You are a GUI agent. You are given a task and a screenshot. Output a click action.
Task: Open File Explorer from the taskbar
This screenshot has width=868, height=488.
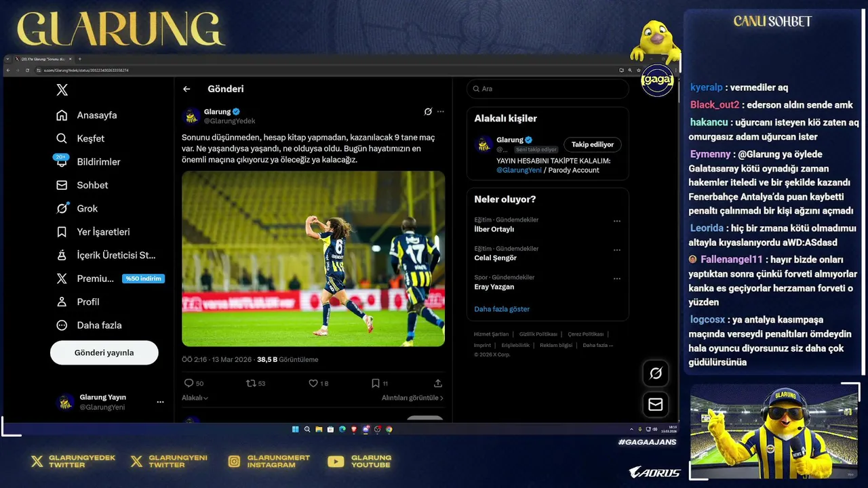319,429
